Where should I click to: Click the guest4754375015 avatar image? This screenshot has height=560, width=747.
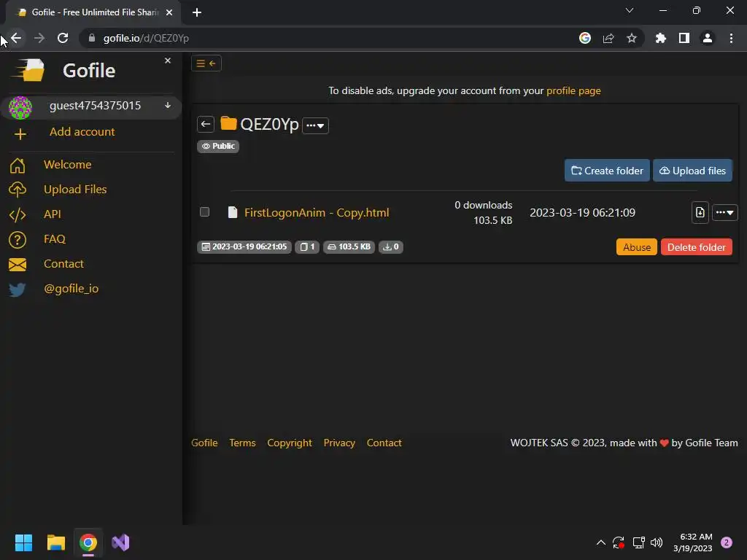[x=20, y=107]
